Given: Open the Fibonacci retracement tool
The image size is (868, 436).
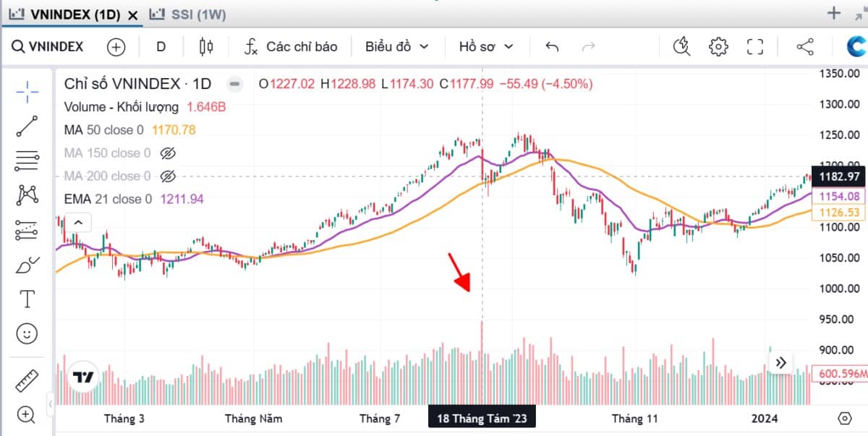Looking at the screenshot, I should [27, 160].
